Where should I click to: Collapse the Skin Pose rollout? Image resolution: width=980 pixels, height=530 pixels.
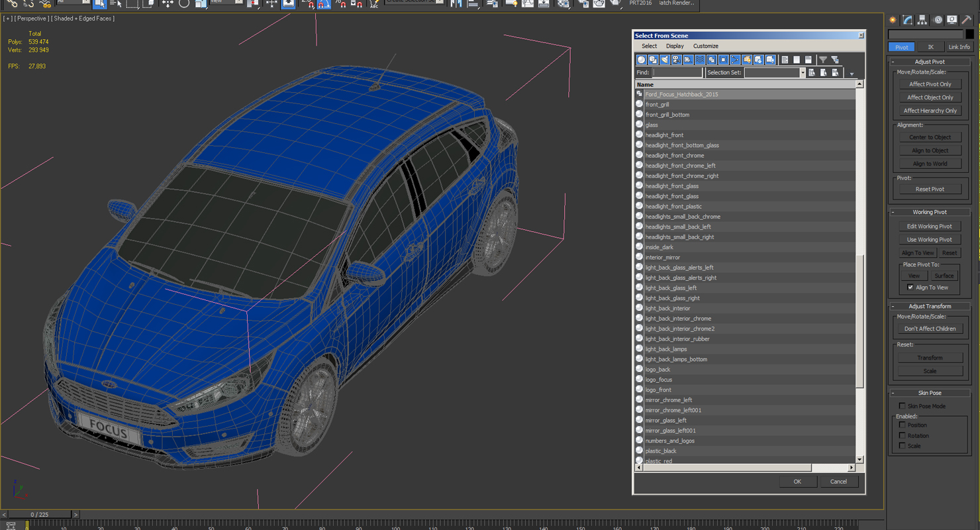(930, 393)
